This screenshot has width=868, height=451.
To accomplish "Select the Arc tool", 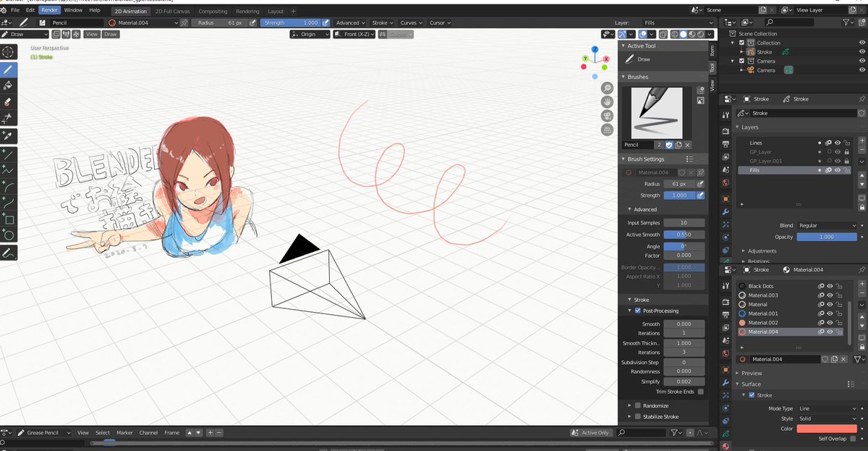I will coord(9,186).
